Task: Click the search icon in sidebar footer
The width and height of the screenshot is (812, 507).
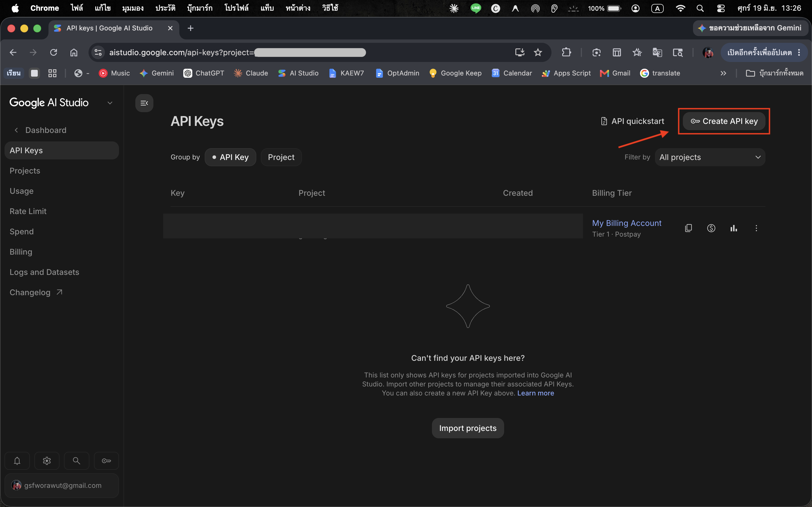Action: tap(76, 461)
